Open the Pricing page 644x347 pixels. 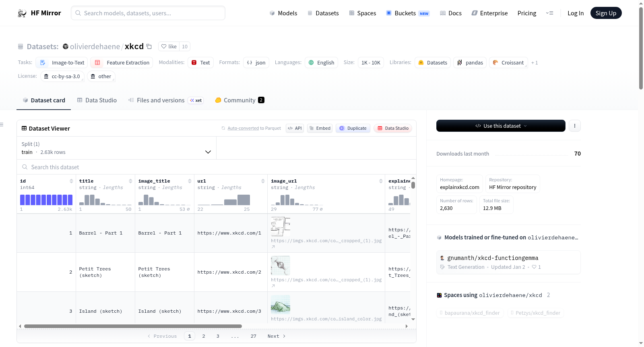(x=527, y=13)
